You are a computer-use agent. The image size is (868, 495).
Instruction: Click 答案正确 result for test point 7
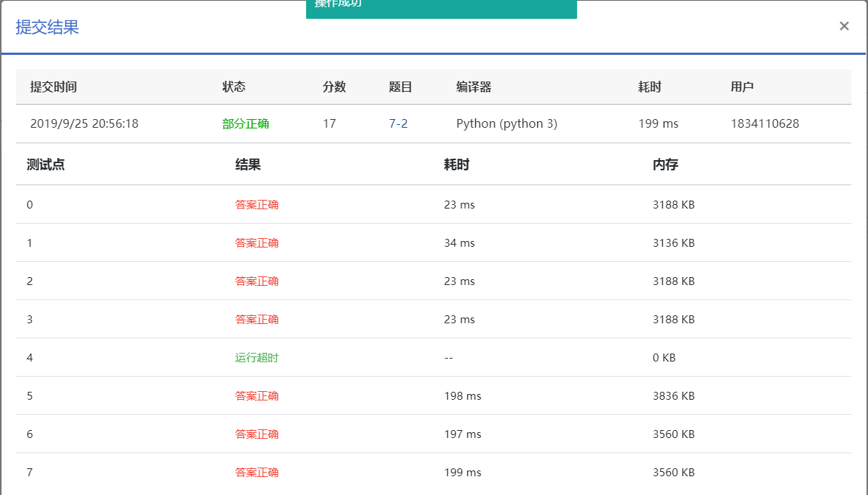(257, 472)
